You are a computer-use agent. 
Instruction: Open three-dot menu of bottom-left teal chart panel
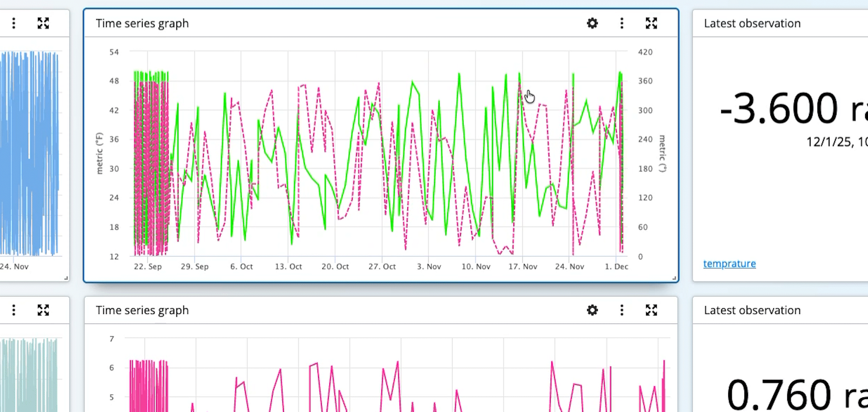point(14,310)
